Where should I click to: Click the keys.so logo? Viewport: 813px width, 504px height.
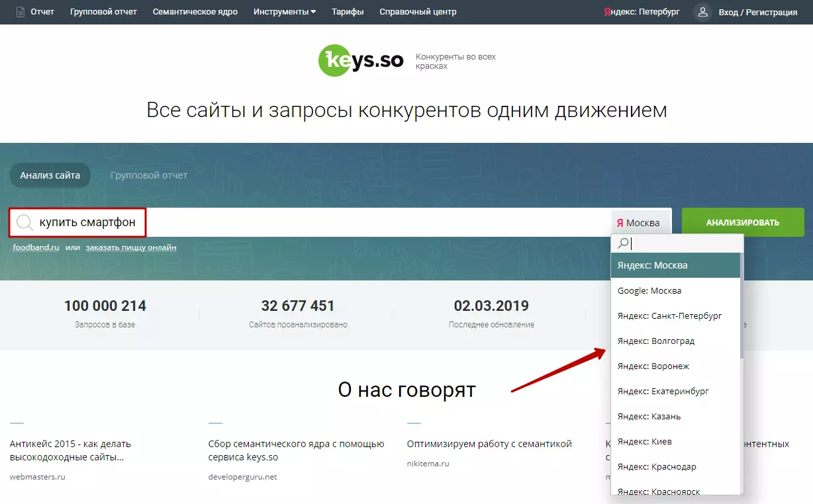pos(361,60)
